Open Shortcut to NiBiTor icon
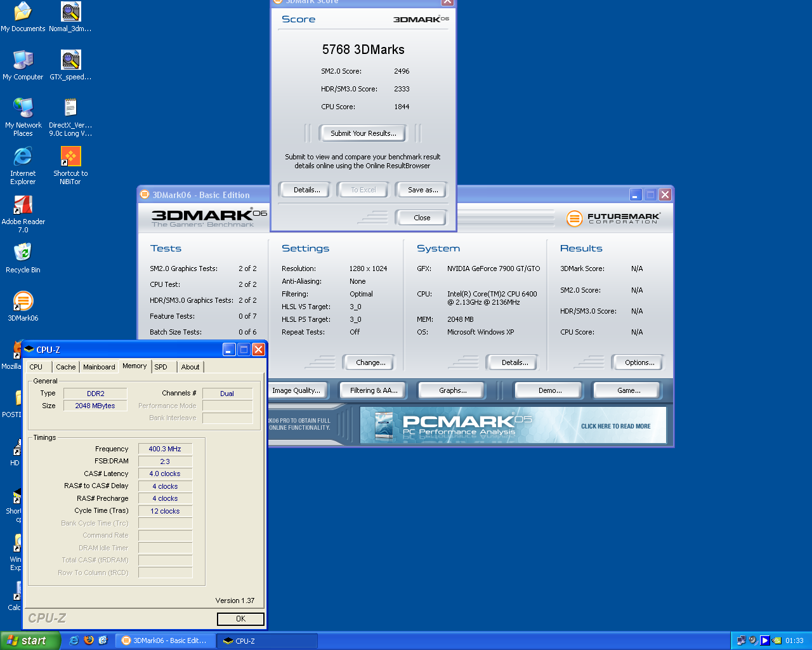The image size is (812, 650). [x=70, y=166]
